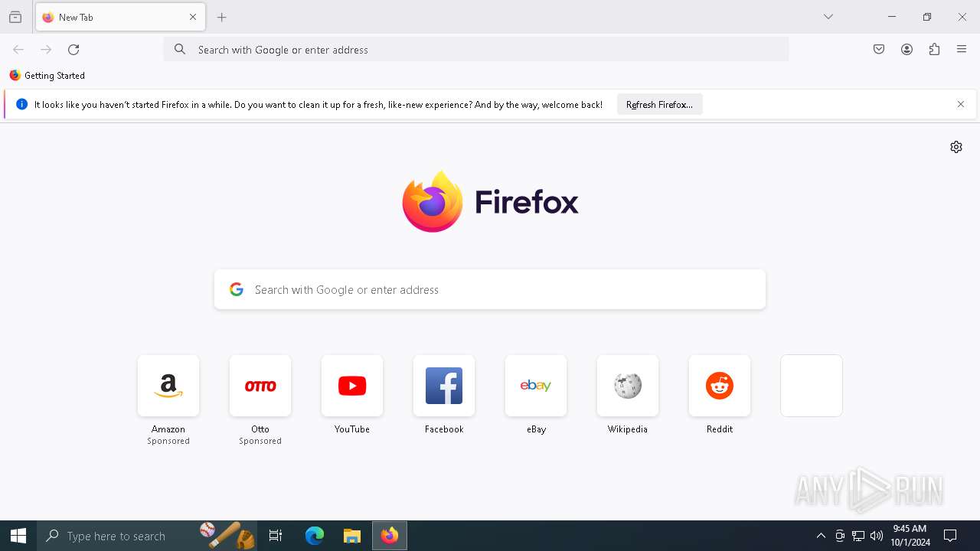Open Task View on the taskbar

click(276, 536)
